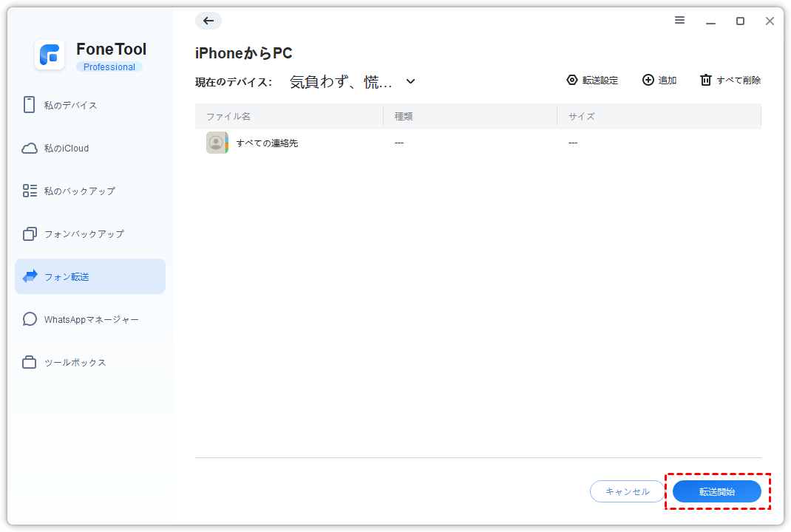Click the 転送設定 gear icon
The height and width of the screenshot is (532, 791).
point(571,80)
